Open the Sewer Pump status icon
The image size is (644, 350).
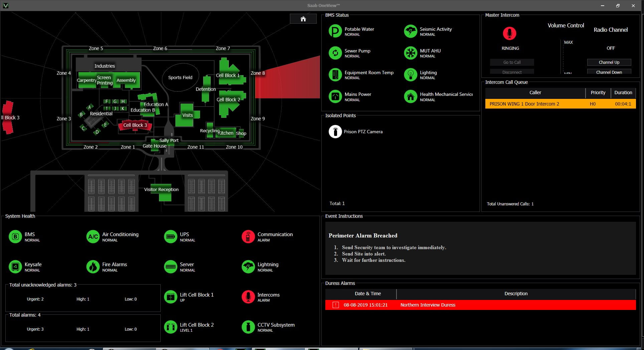click(335, 53)
